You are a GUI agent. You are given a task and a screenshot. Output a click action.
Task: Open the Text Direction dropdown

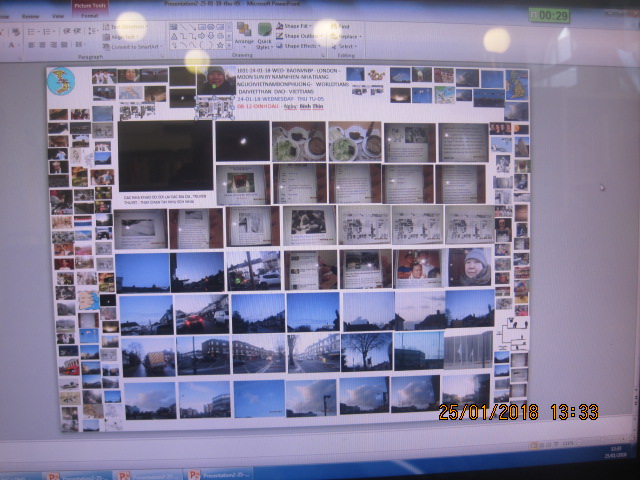[x=124, y=27]
